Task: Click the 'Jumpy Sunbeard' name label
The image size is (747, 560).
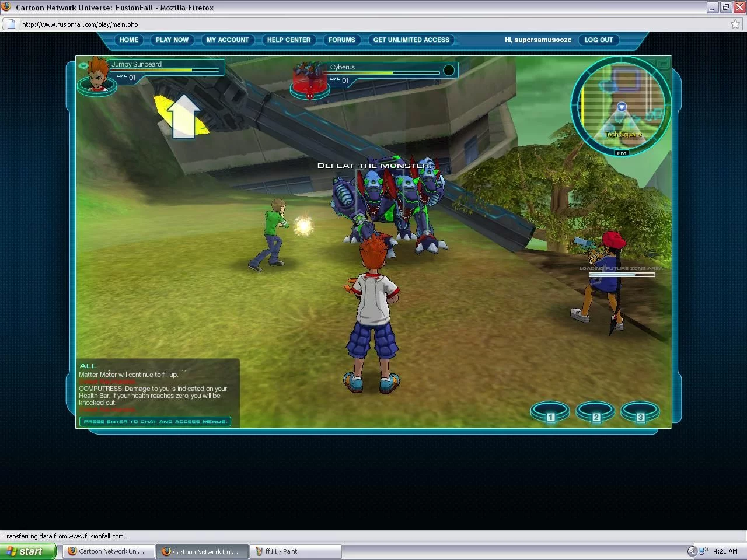Action: 137,64
